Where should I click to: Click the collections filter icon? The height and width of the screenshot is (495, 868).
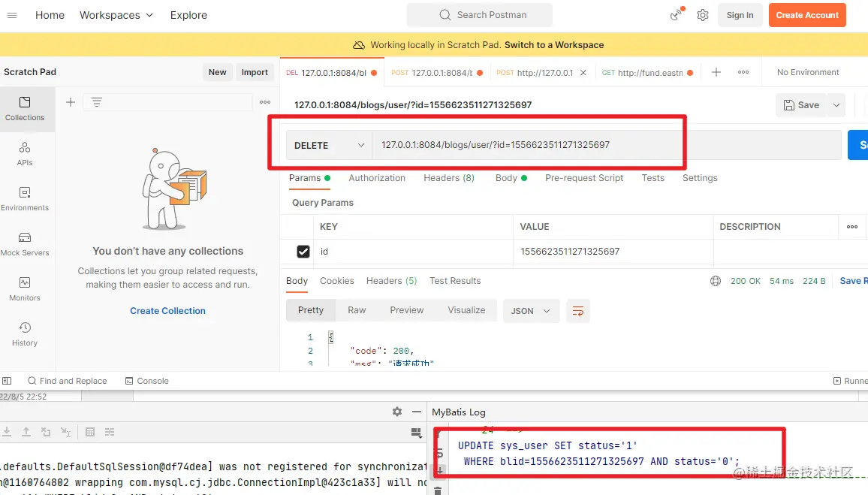pos(97,102)
